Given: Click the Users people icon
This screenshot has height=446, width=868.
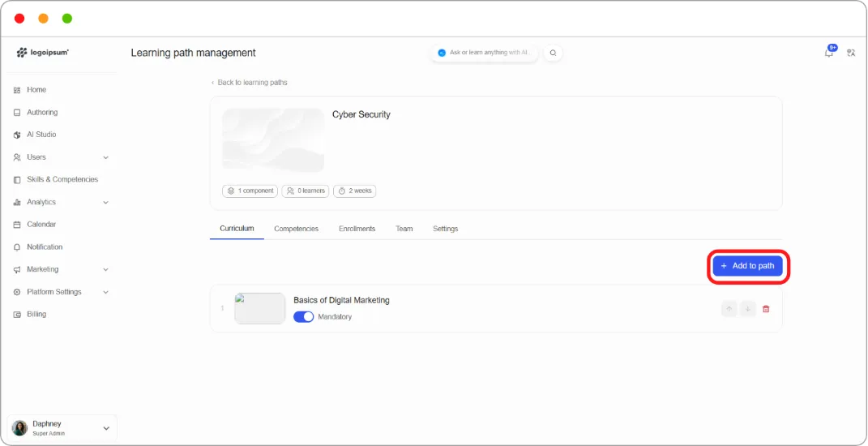Looking at the screenshot, I should (16, 157).
